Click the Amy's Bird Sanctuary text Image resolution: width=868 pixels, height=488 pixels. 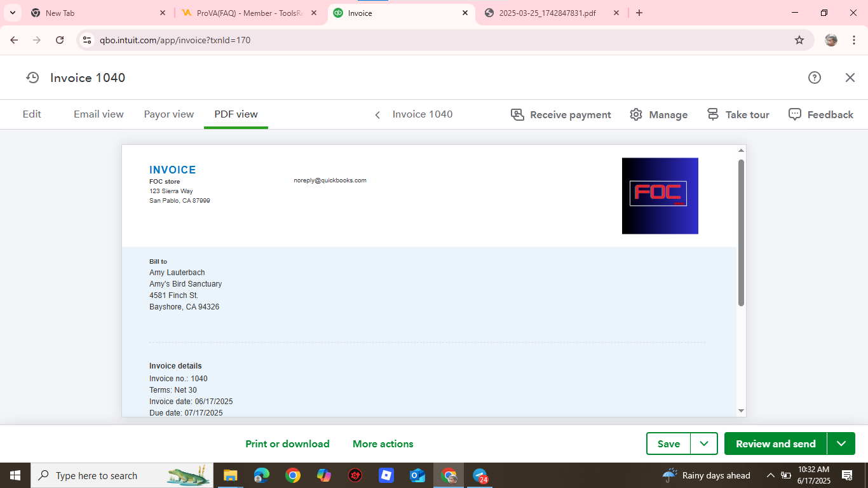(186, 284)
